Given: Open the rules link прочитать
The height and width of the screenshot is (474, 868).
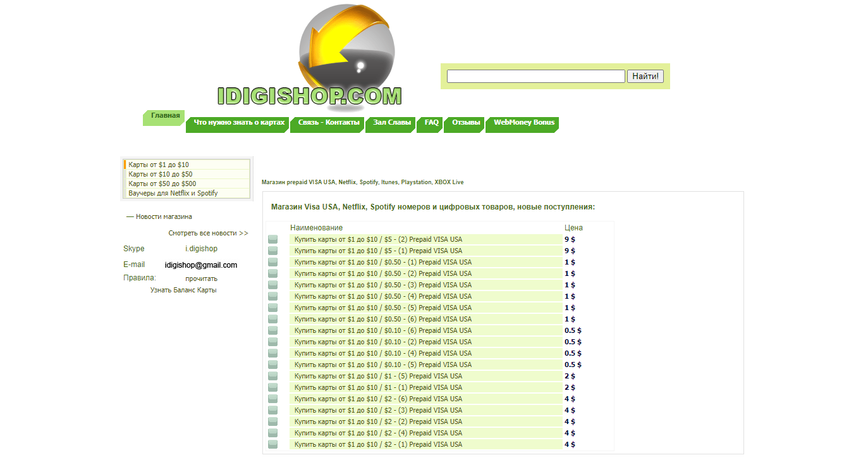Looking at the screenshot, I should pyautogui.click(x=201, y=278).
